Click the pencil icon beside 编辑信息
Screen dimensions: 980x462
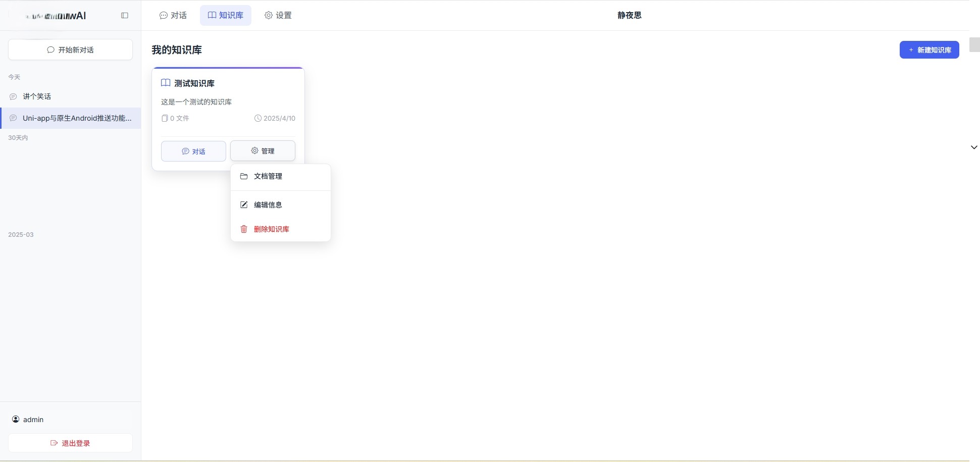click(244, 204)
